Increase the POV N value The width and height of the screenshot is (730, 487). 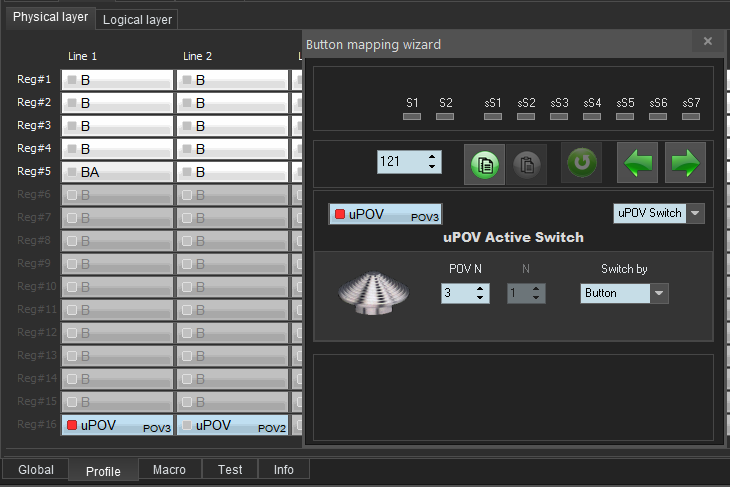(480, 289)
